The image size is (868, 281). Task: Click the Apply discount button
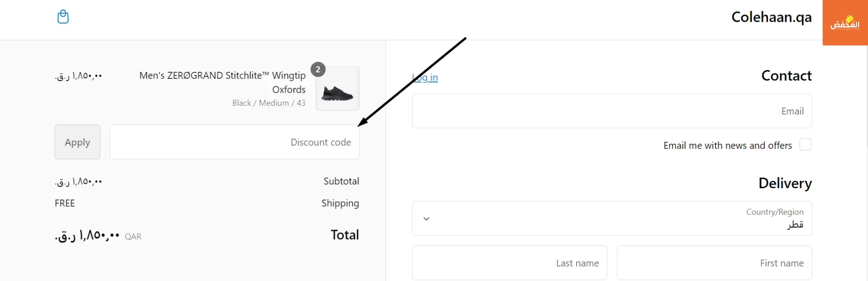click(77, 142)
